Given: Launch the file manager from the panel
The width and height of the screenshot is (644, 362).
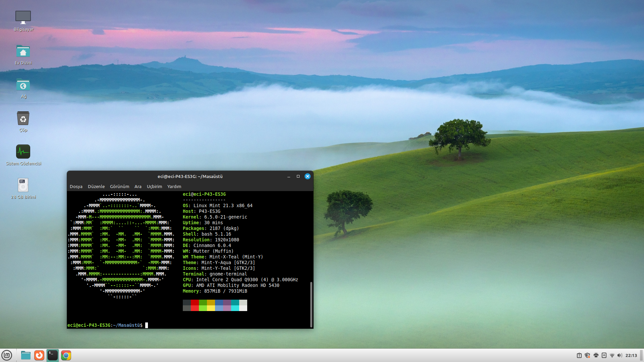Looking at the screenshot, I should pos(25,355).
